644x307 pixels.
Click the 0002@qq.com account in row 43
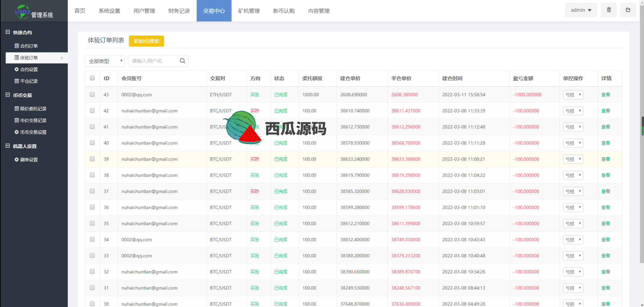click(137, 95)
